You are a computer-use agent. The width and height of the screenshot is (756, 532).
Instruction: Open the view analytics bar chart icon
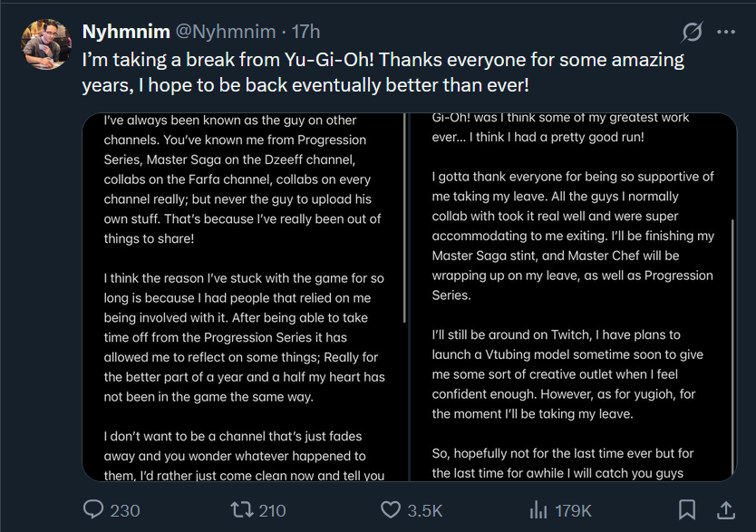538,510
